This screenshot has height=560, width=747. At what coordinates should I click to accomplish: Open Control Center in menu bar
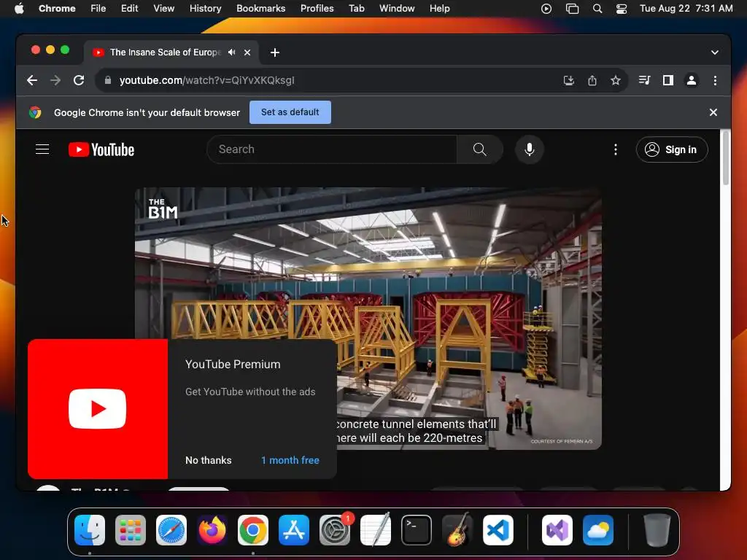[x=622, y=9]
